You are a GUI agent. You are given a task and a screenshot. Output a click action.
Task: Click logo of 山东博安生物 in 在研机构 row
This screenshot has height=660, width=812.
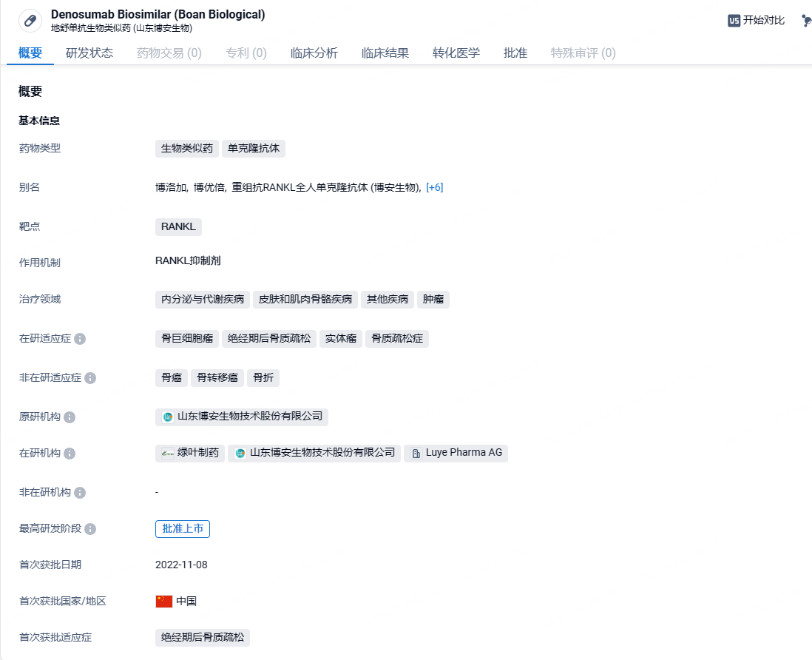(x=240, y=454)
